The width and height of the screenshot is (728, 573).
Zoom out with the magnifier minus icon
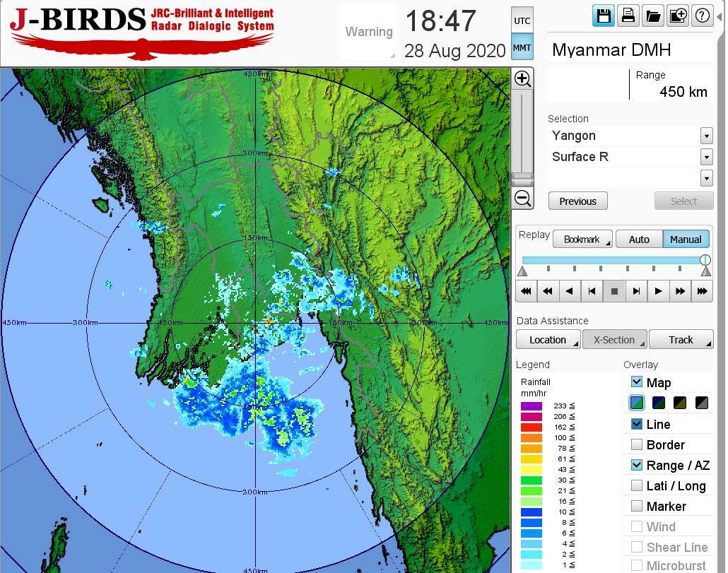[x=522, y=199]
